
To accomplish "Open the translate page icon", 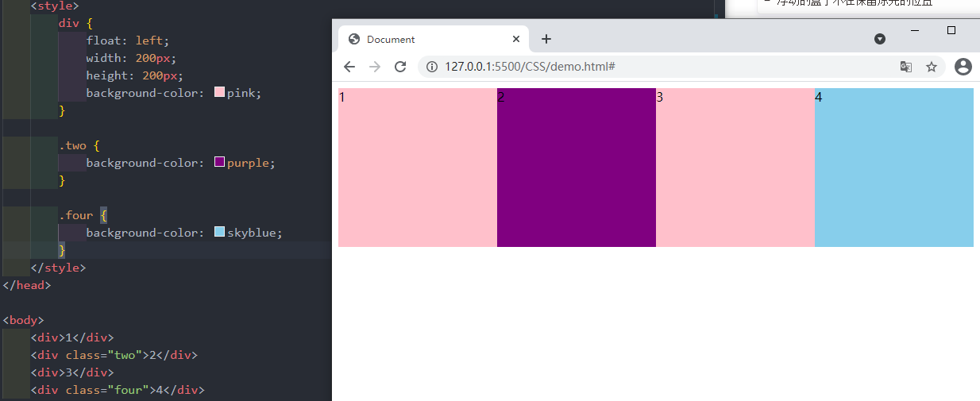I will [905, 67].
